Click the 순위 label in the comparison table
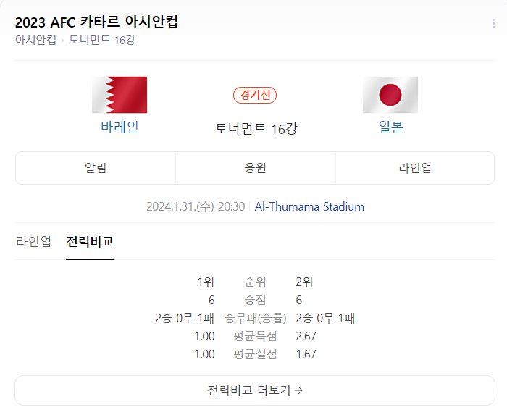 click(x=256, y=282)
